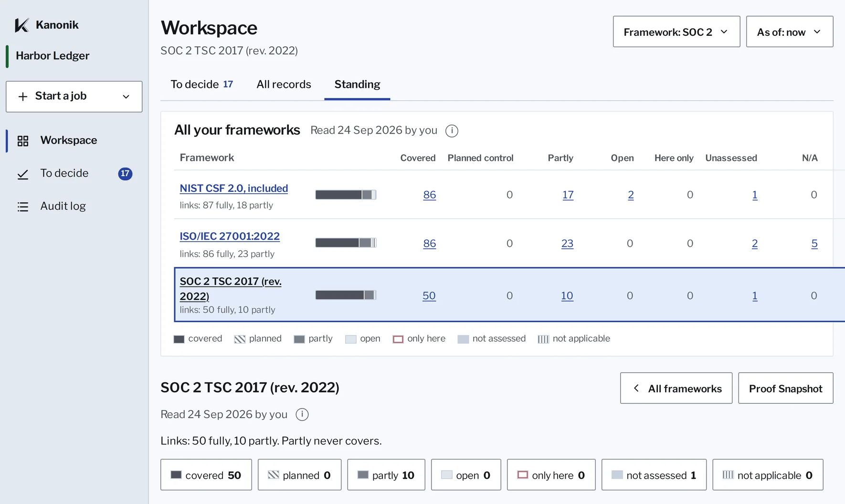845x504 pixels.
Task: Open ISO/IEC 27001 Unassessed count 2
Action: (755, 243)
